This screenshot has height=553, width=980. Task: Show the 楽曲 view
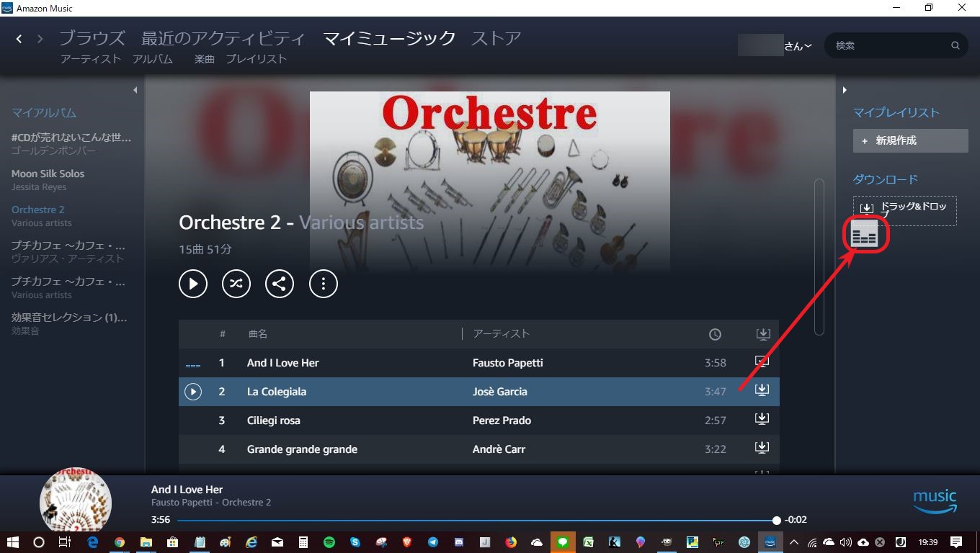(205, 59)
